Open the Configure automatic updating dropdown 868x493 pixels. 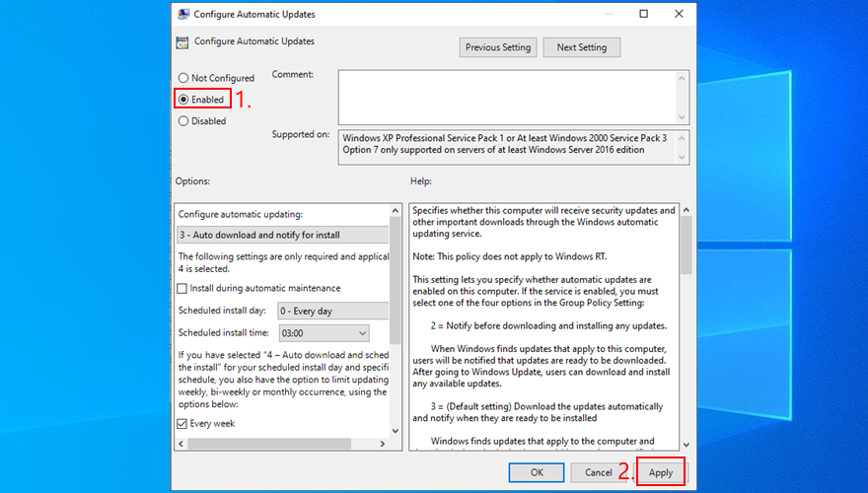pos(283,235)
